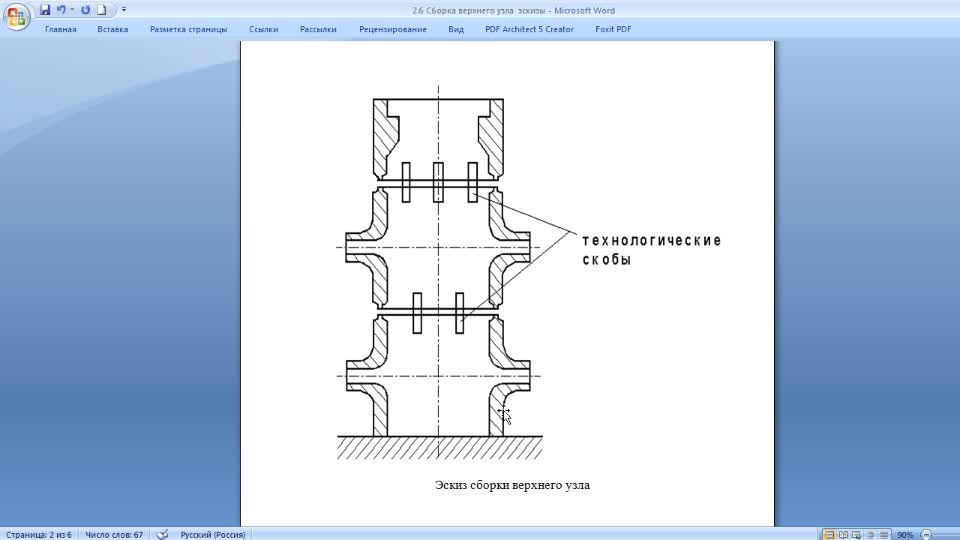Zoom out with the minus button
Image resolution: width=960 pixels, height=540 pixels.
(x=926, y=534)
